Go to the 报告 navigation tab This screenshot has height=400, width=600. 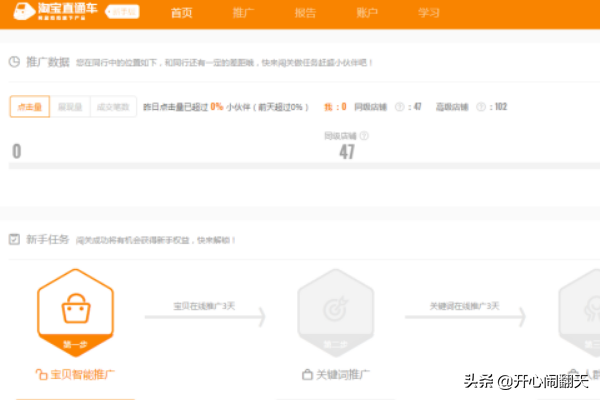point(306,13)
